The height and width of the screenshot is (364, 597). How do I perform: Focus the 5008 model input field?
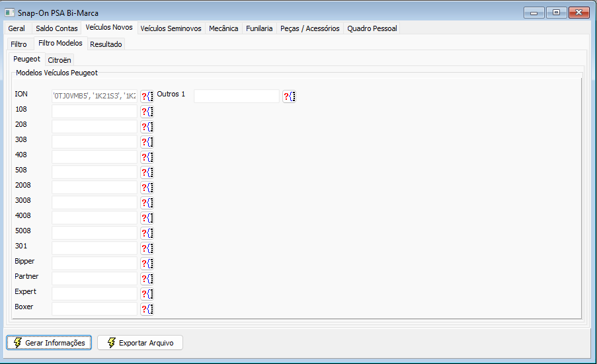(x=95, y=233)
